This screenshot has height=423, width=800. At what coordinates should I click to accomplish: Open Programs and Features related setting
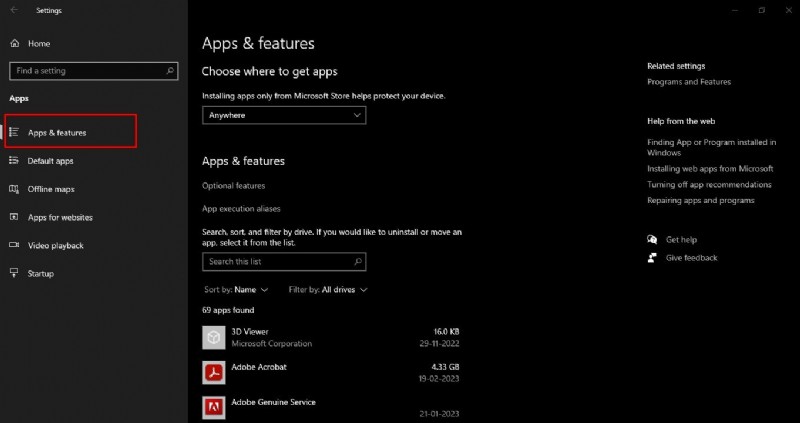(689, 82)
